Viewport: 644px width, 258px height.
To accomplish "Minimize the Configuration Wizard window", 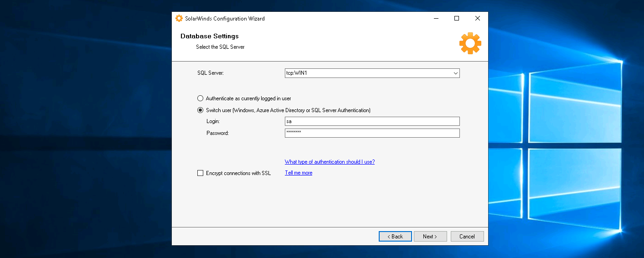I will (x=436, y=19).
